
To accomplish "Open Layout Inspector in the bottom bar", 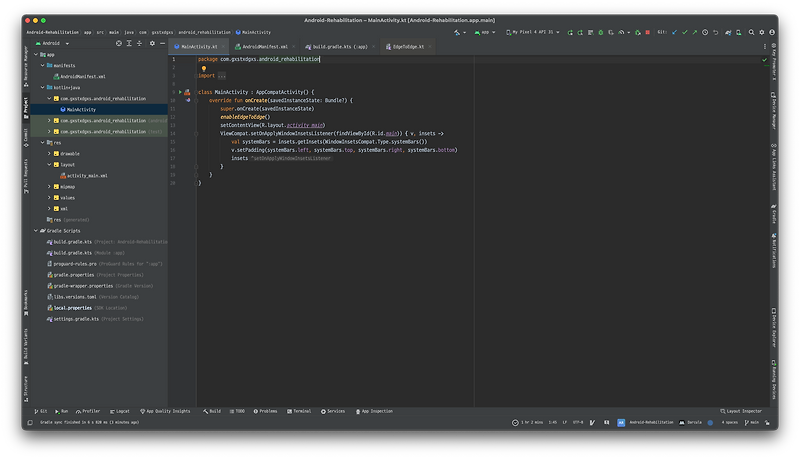I will coord(740,411).
